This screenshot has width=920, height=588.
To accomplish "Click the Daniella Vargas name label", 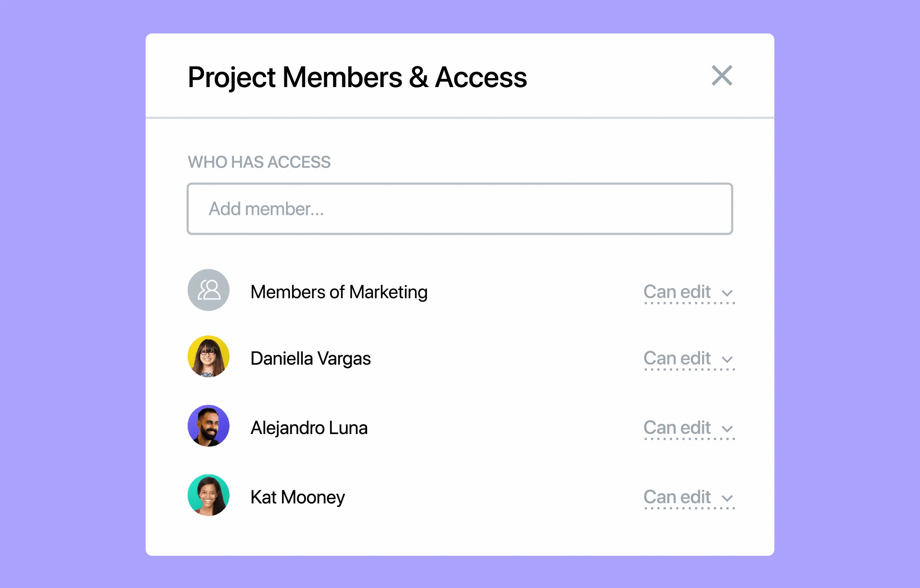I will coord(311,358).
